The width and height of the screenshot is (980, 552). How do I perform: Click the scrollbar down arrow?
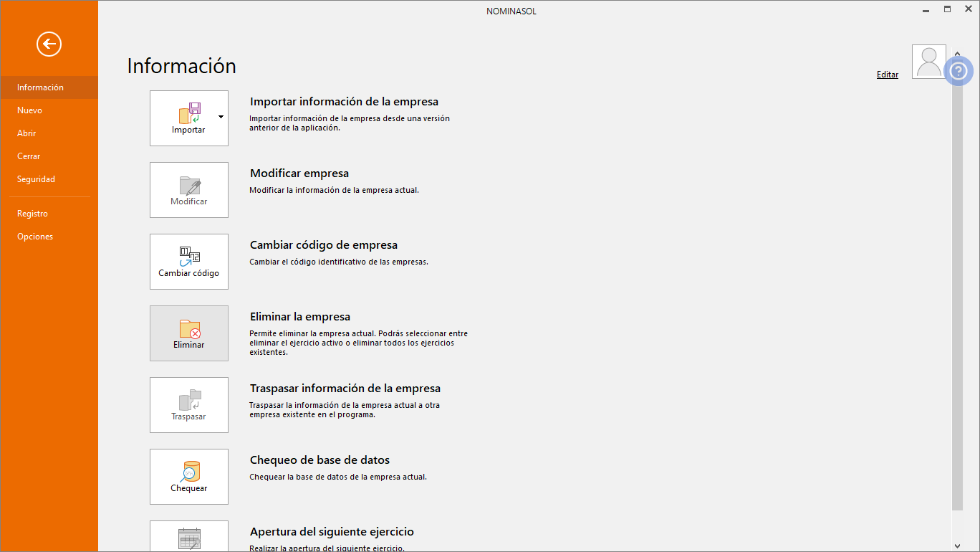point(958,546)
